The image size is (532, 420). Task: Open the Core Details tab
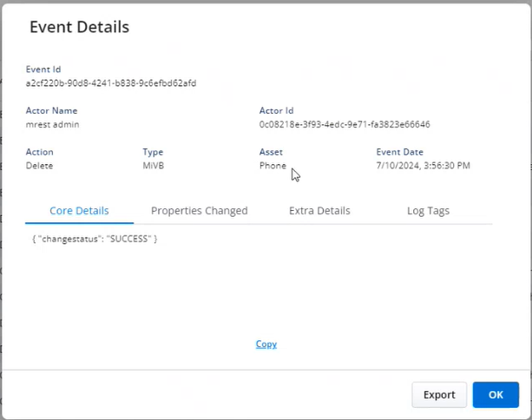click(79, 211)
